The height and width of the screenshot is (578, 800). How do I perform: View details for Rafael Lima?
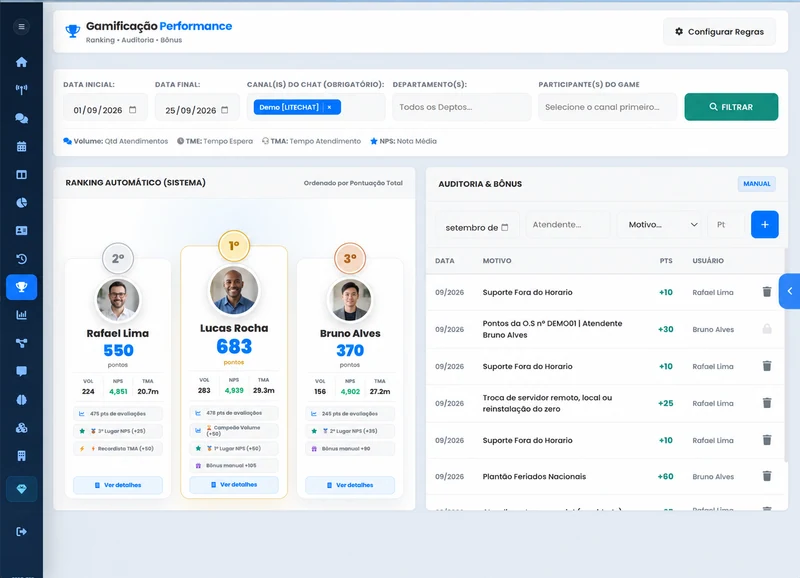pyautogui.click(x=118, y=485)
